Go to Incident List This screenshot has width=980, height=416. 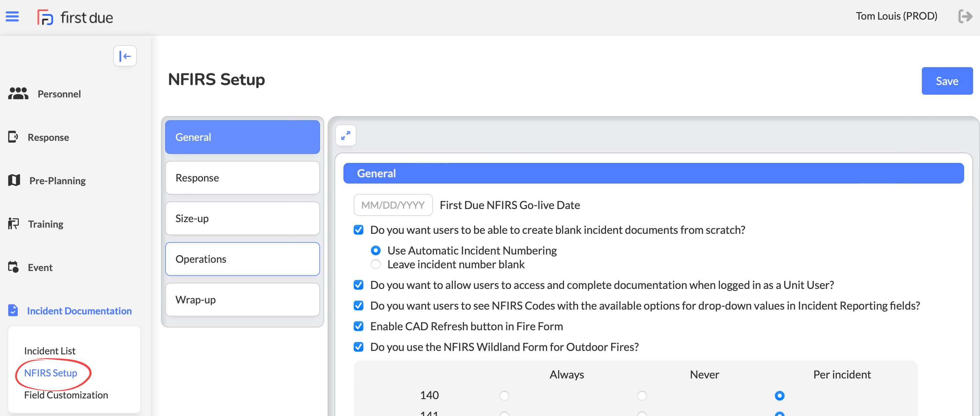(50, 351)
